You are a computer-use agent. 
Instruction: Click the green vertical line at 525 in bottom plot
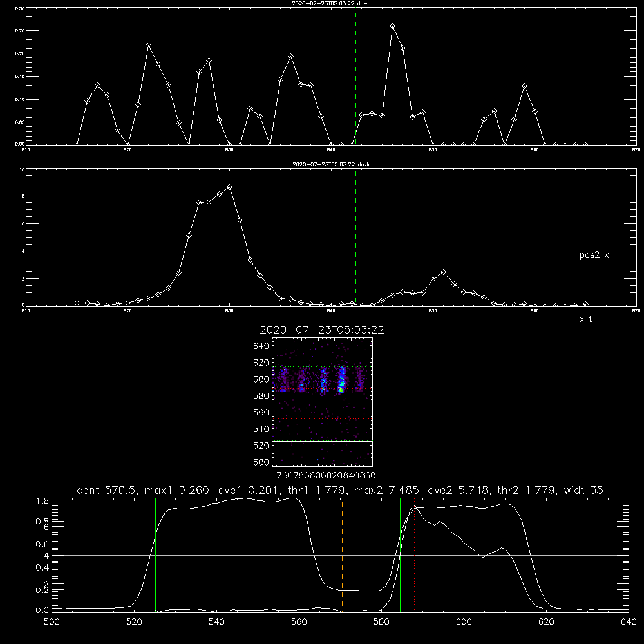pos(155,554)
